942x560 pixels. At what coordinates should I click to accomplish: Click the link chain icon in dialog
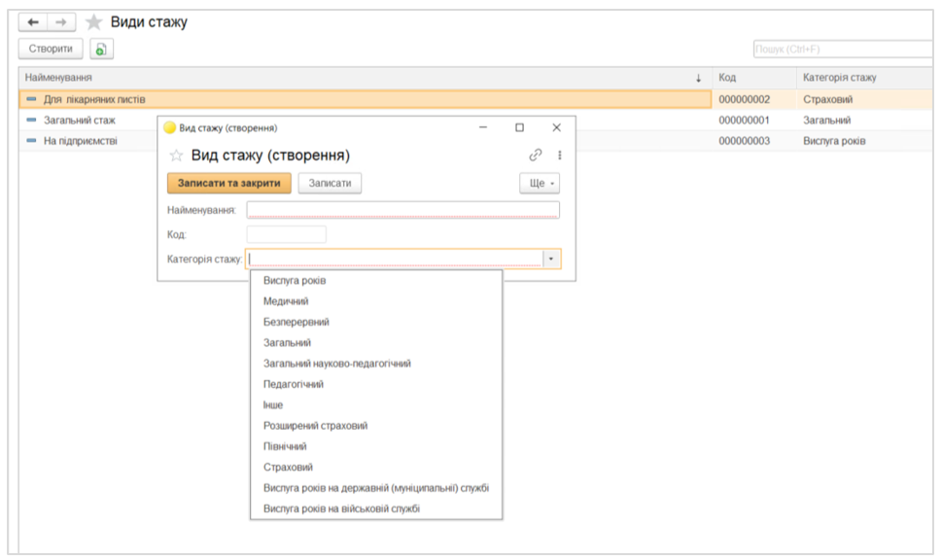pyautogui.click(x=536, y=155)
